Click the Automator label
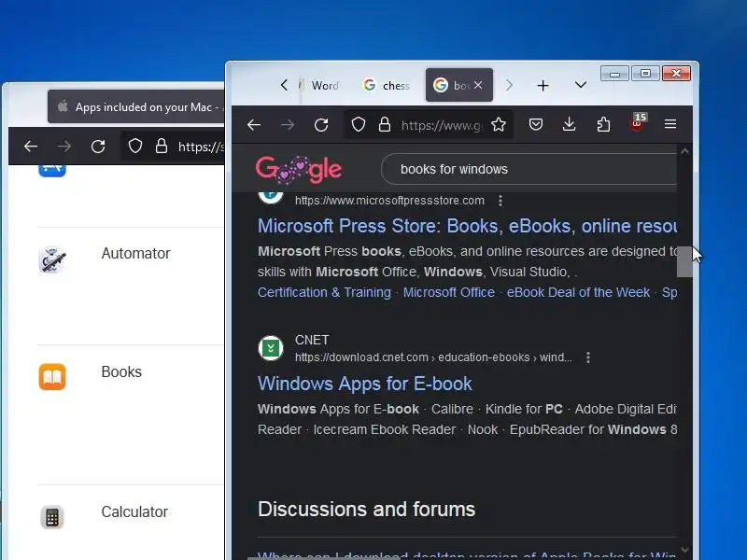This screenshot has height=560, width=747. [x=135, y=253]
